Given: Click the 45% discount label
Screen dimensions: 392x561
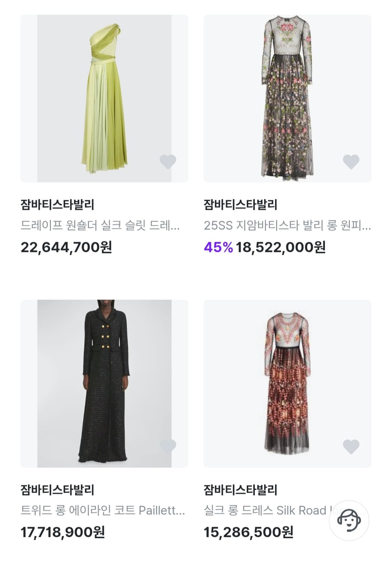Looking at the screenshot, I should click(x=218, y=247).
